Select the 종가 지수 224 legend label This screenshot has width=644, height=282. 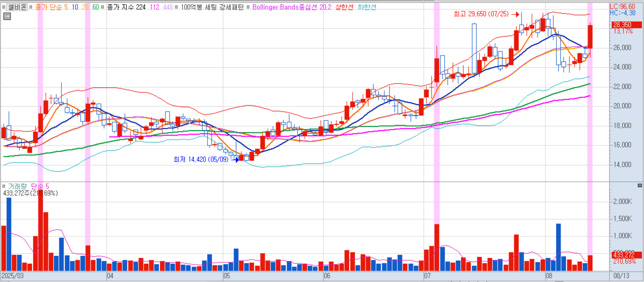tap(126, 7)
